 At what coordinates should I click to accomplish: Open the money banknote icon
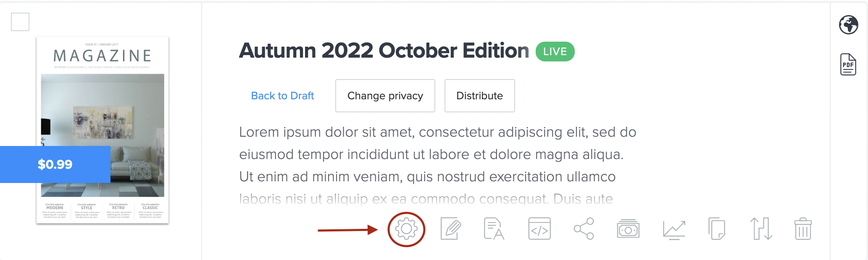point(628,229)
